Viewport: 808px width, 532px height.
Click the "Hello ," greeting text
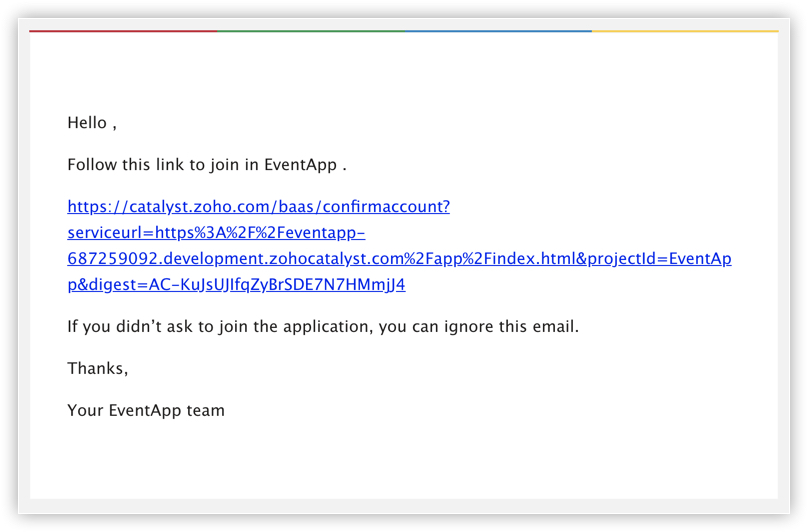91,123
